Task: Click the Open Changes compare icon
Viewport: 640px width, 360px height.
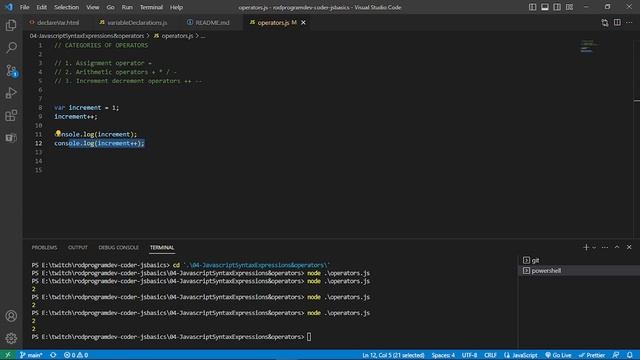Action: 604,23
